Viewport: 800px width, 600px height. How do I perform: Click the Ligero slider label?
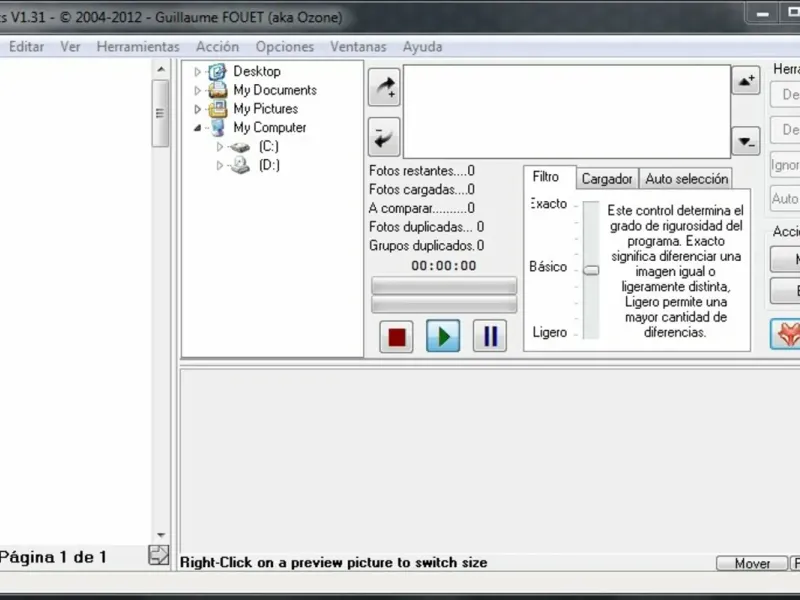(549, 332)
